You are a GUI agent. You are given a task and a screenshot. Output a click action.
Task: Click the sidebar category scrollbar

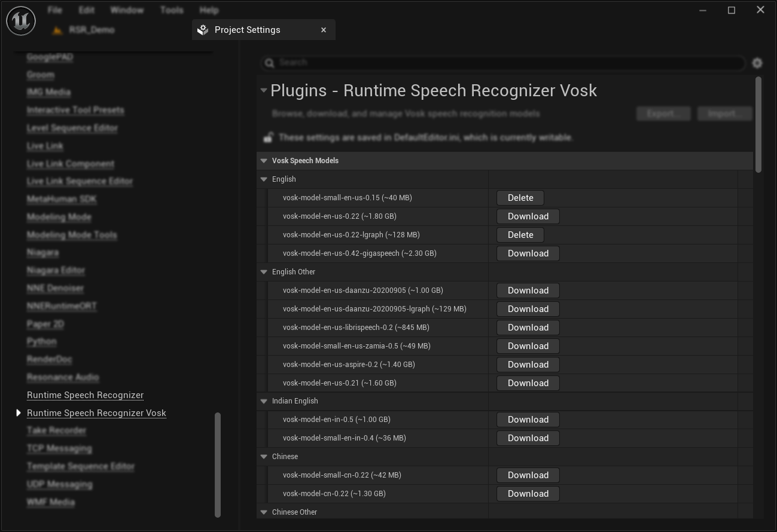[x=218, y=464]
